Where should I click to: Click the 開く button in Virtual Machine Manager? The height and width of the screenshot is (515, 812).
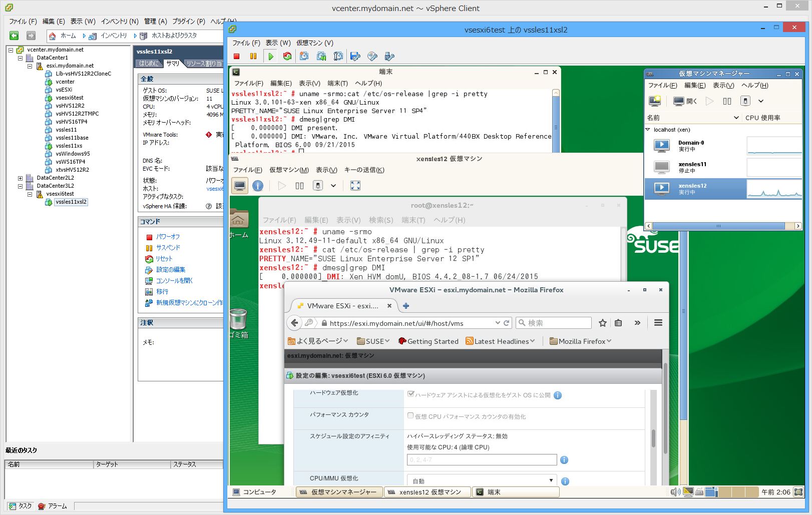685,101
